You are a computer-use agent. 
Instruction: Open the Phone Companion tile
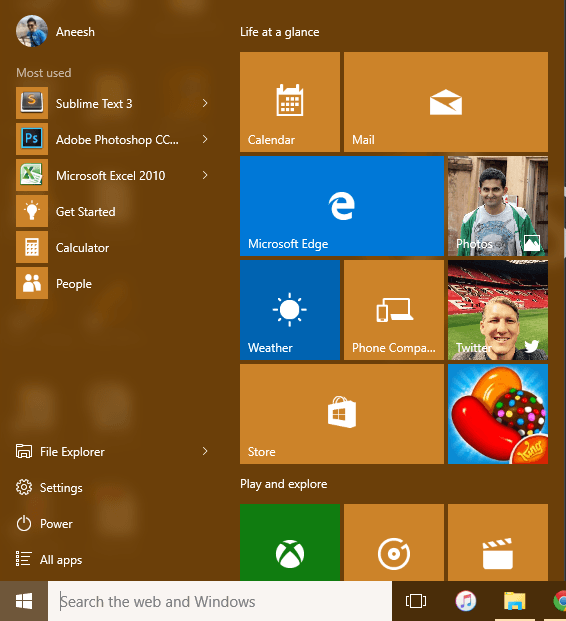(x=394, y=310)
